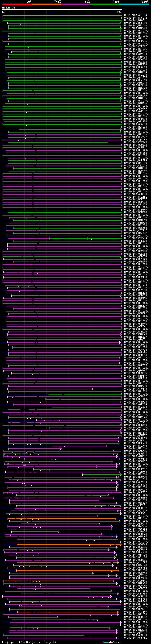
Task: Open UniRef100_Q503V9 hit
Action: coord(135,109)
